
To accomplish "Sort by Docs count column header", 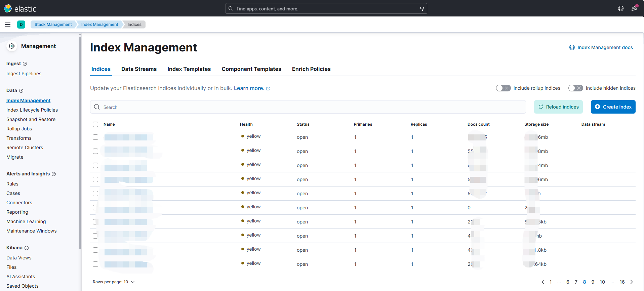I will [x=478, y=124].
